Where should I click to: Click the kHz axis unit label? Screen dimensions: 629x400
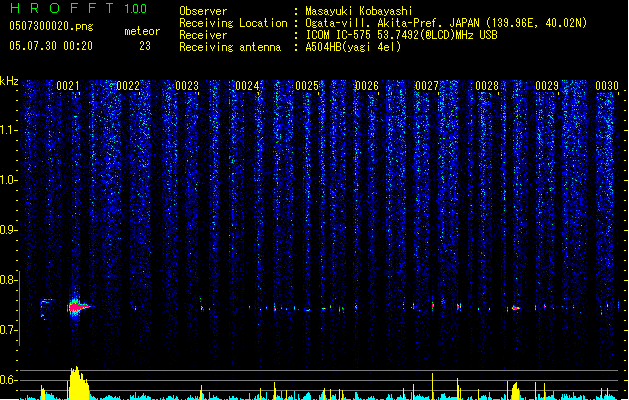tap(9, 81)
